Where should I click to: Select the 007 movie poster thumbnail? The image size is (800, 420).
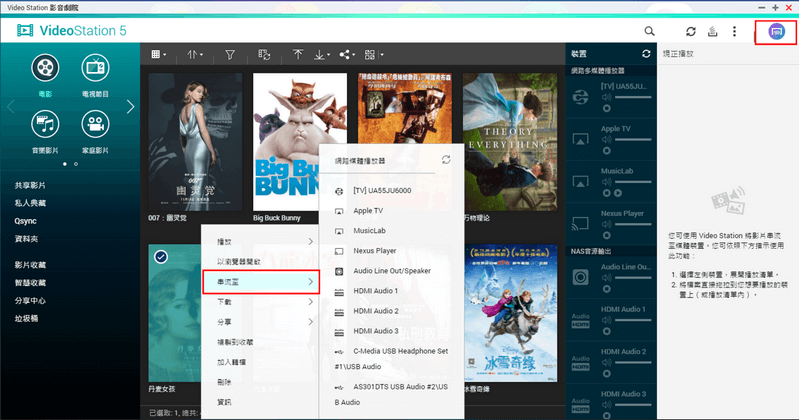(195, 141)
